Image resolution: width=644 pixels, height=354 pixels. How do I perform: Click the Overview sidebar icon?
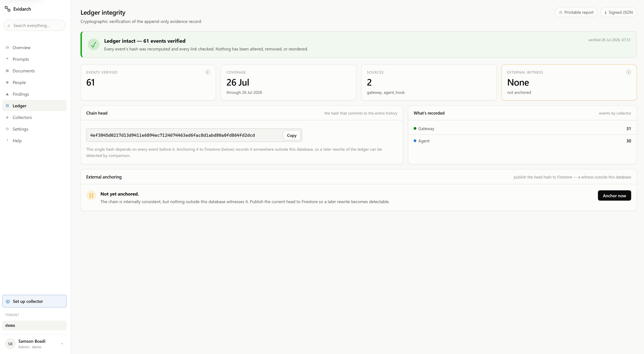(7, 48)
